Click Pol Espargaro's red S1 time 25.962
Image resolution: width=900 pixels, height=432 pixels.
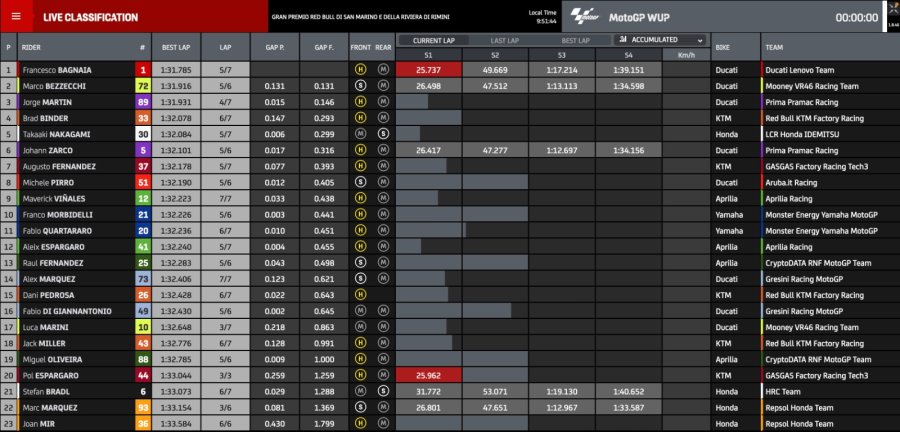click(x=429, y=375)
